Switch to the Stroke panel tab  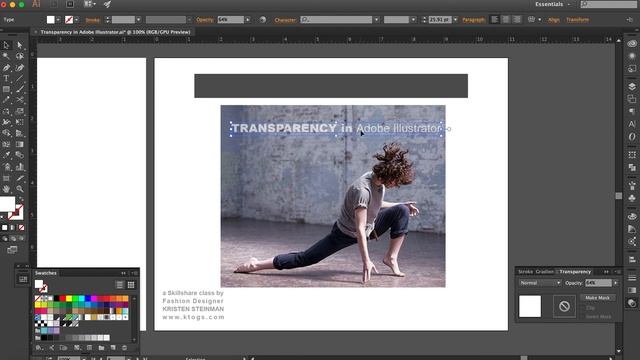(x=525, y=272)
